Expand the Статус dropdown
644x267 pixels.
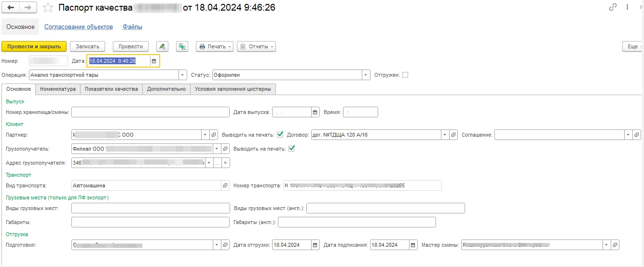pos(366,75)
